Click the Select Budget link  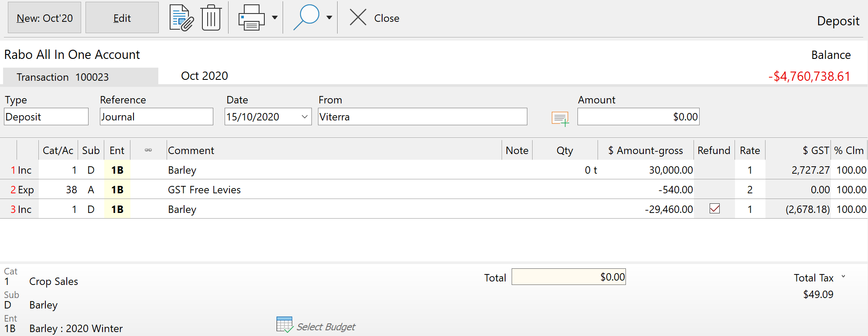[326, 327]
